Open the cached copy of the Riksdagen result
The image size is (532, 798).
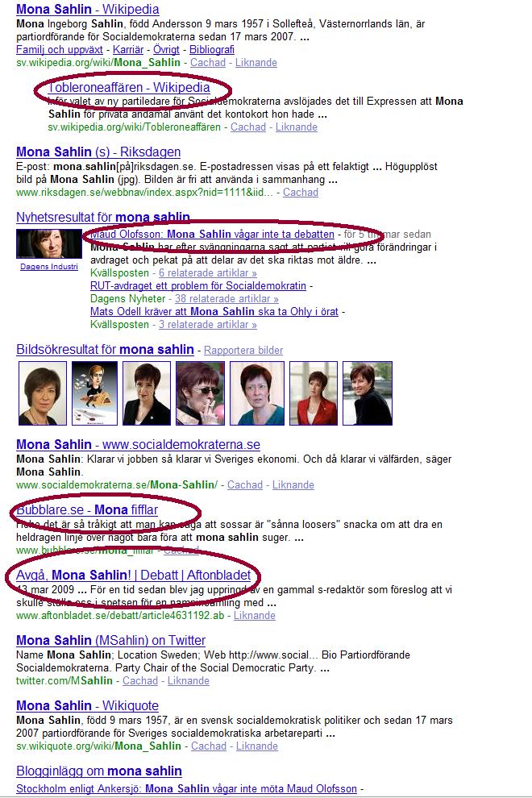coord(301,193)
